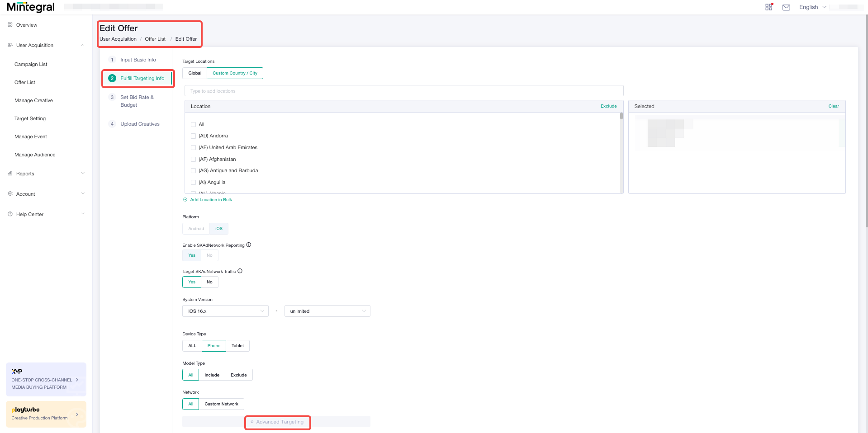Check the (AF) Afghanistan location checkbox
This screenshot has height=433, width=868.
(194, 159)
